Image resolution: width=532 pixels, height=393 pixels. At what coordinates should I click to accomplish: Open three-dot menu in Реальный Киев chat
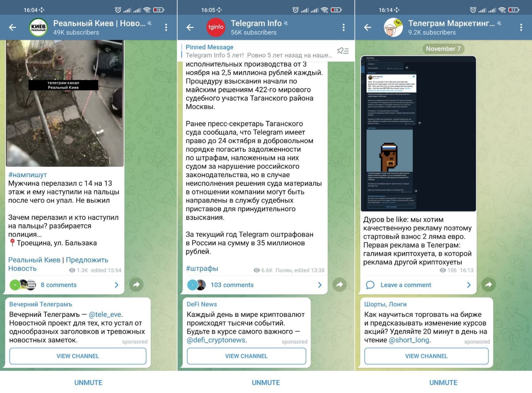[166, 27]
